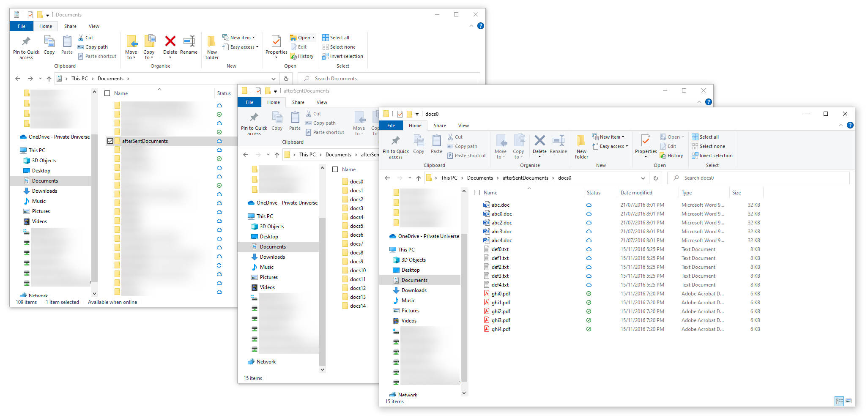This screenshot has height=418, width=868.
Task: Open the File menu in the Documents window
Action: pyautogui.click(x=21, y=26)
